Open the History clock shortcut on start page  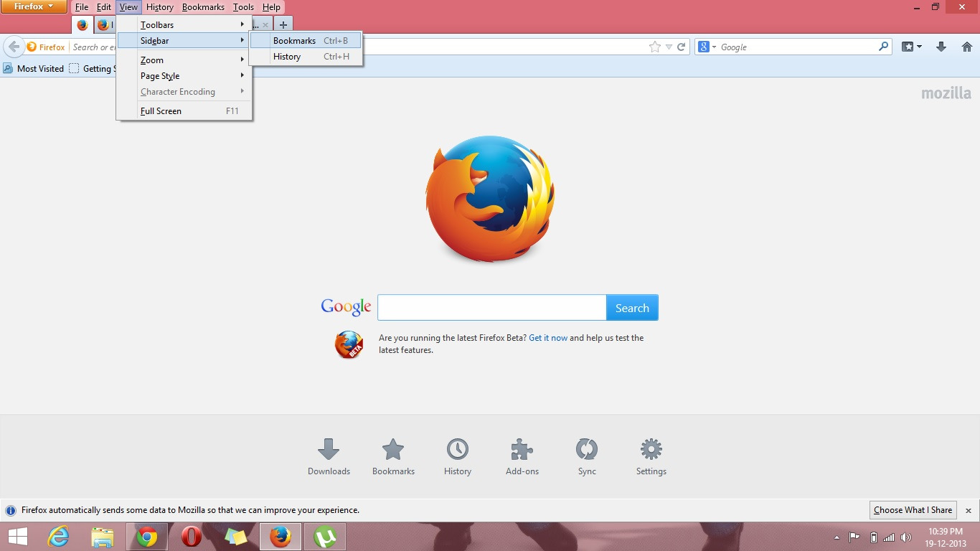coord(458,457)
